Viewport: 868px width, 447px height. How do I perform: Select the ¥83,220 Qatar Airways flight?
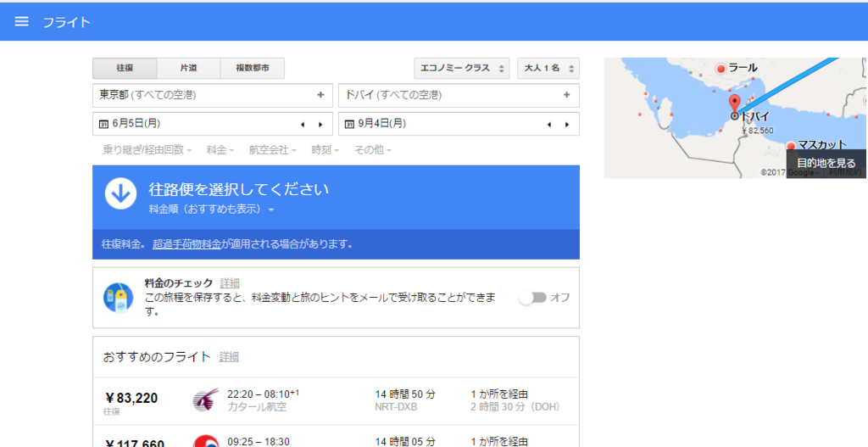(x=336, y=401)
